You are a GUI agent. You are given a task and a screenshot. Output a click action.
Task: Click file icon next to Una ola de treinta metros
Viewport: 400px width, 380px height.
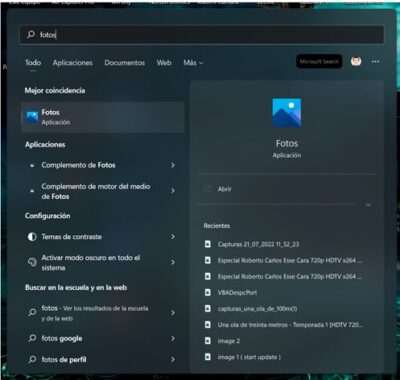208,325
